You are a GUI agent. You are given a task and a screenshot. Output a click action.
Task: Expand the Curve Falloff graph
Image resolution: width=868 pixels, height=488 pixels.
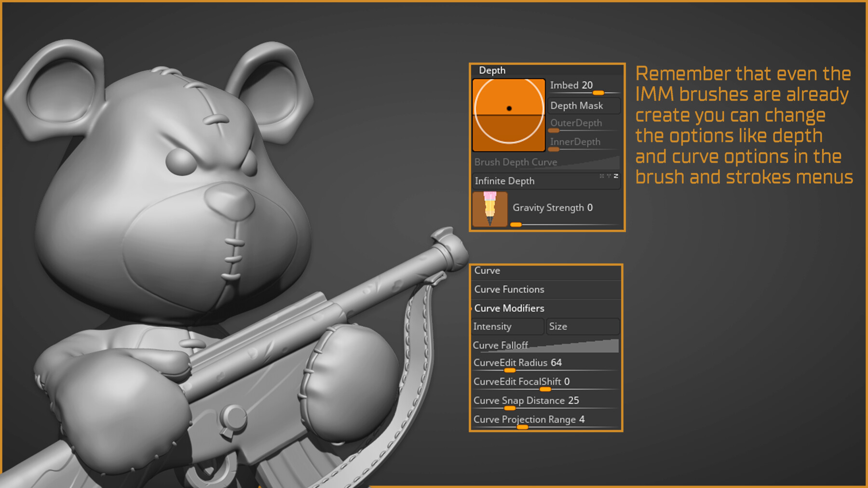pos(545,345)
